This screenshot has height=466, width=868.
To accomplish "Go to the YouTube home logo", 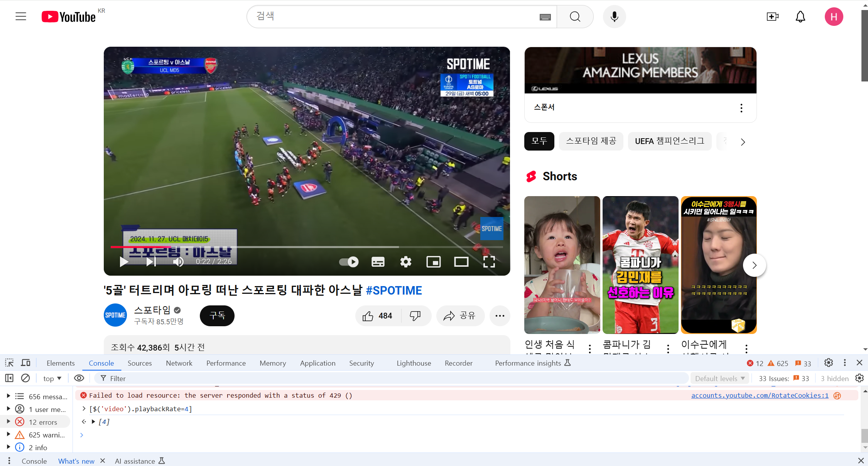I will coord(68,17).
